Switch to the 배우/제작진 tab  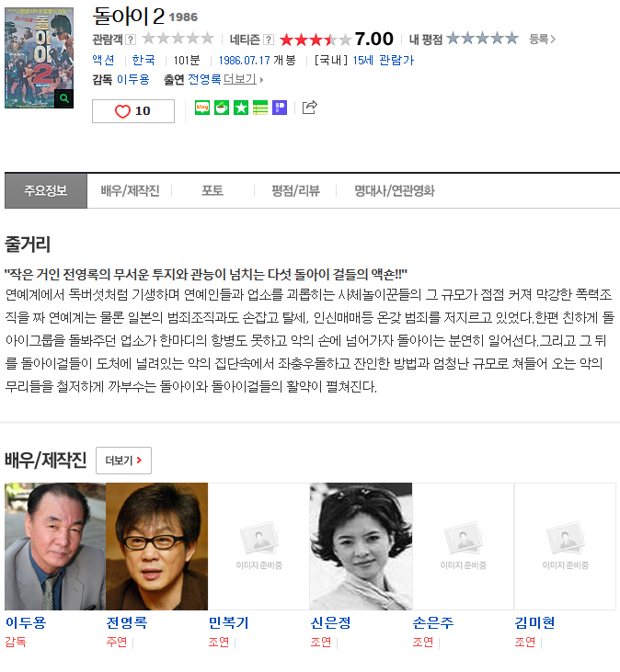(x=130, y=190)
